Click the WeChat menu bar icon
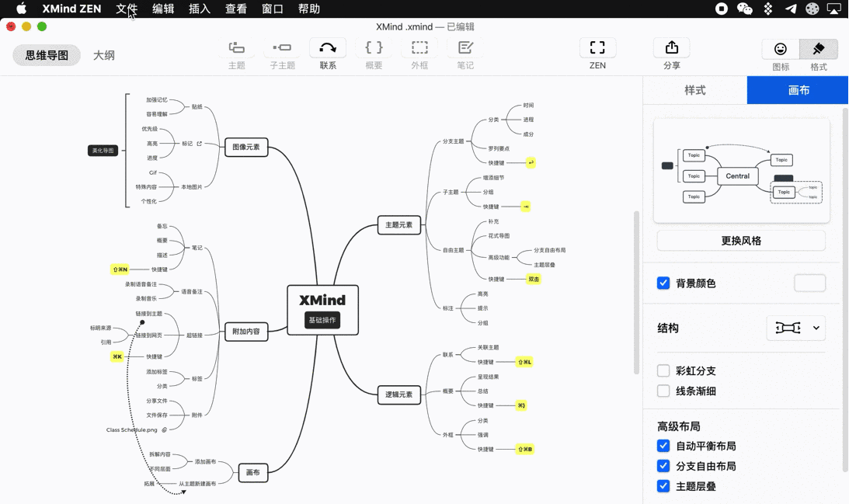The image size is (849, 504). click(744, 9)
